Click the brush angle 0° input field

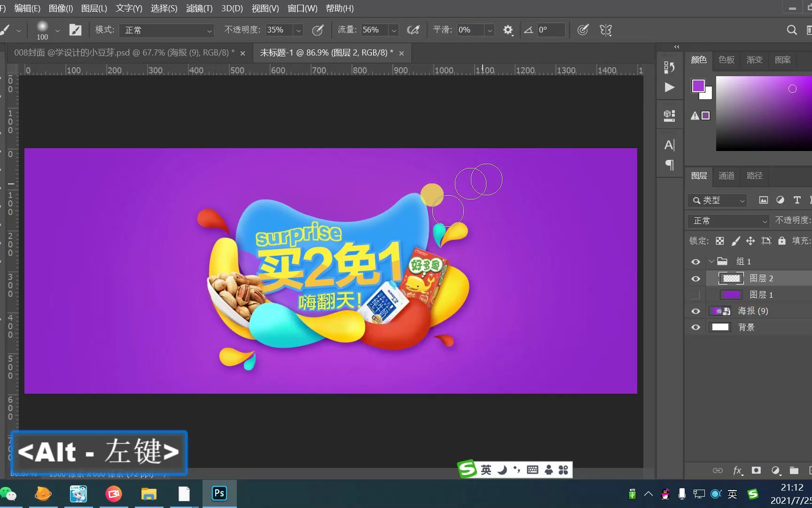[x=551, y=30]
